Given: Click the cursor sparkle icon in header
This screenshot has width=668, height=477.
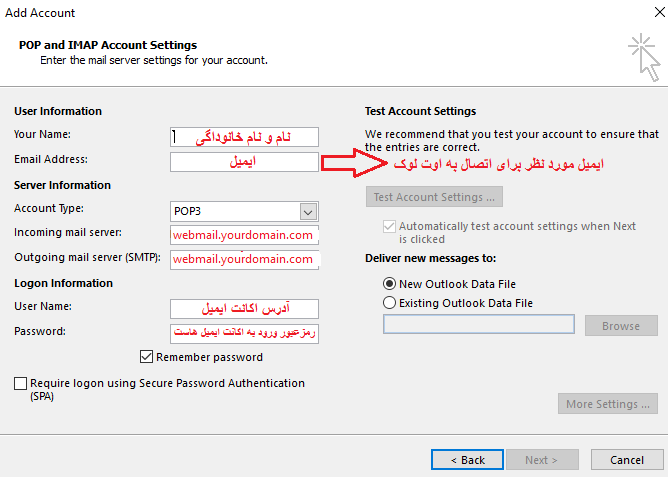Looking at the screenshot, I should pyautogui.click(x=644, y=57).
